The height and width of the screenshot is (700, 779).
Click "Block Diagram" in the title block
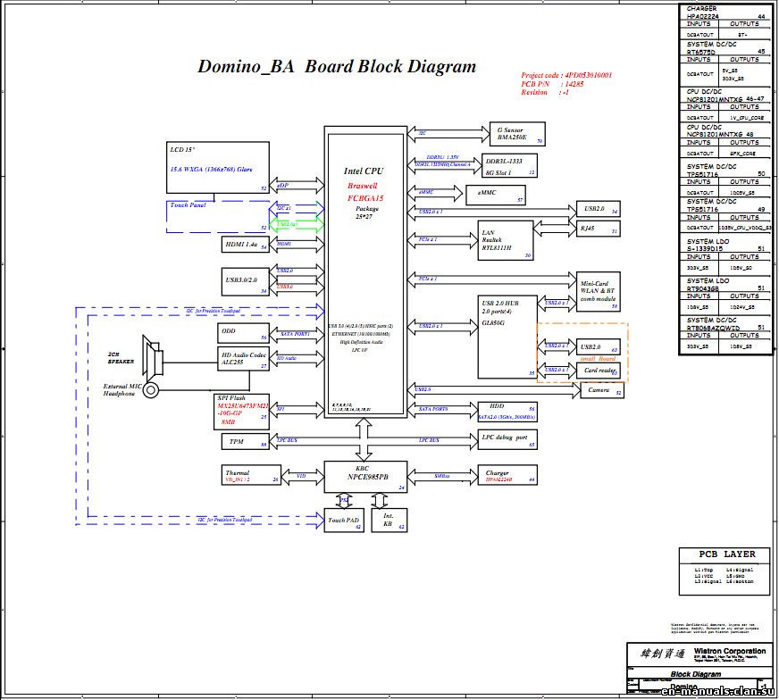[x=696, y=674]
